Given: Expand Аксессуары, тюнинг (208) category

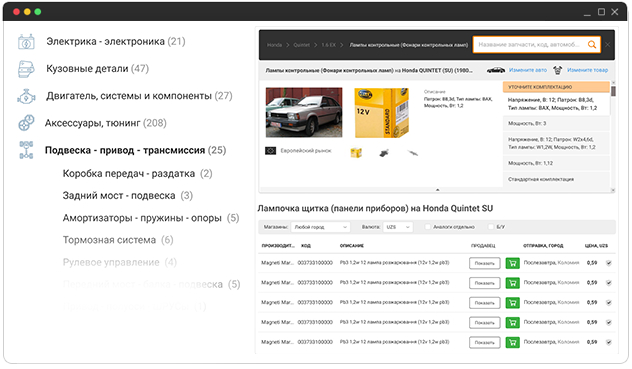Looking at the screenshot, I should pos(106,123).
